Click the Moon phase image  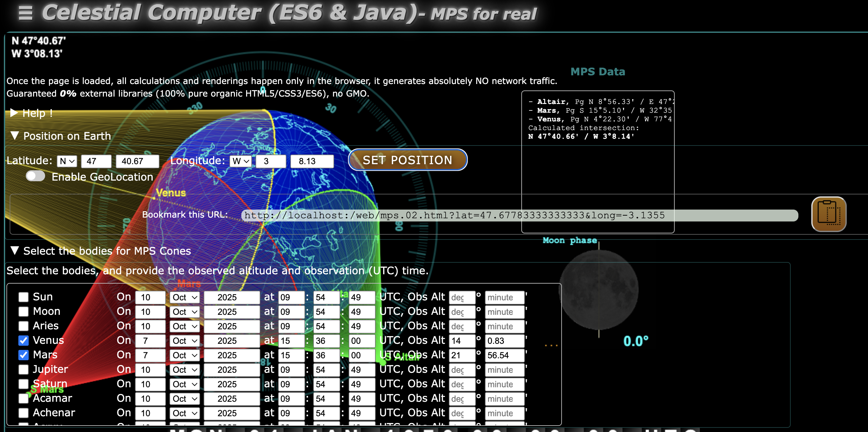pyautogui.click(x=598, y=290)
